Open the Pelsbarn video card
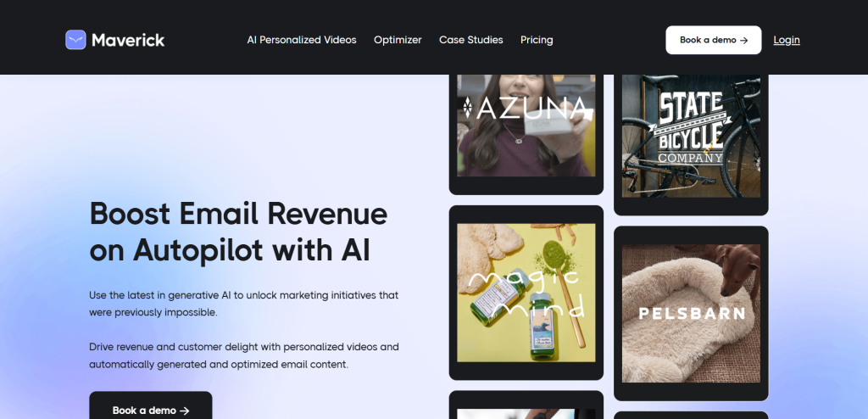The height and width of the screenshot is (419, 868). (x=691, y=313)
